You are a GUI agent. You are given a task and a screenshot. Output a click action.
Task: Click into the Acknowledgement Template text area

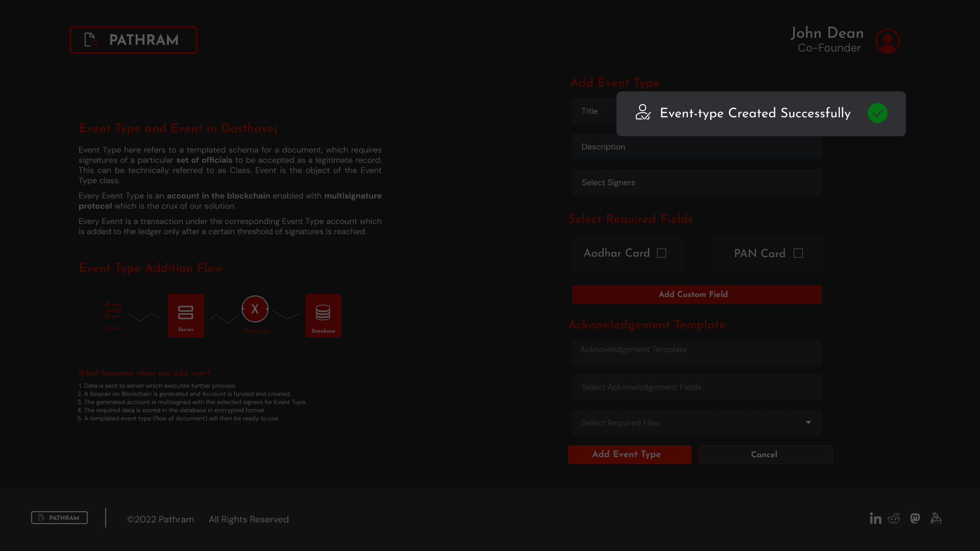pyautogui.click(x=697, y=353)
